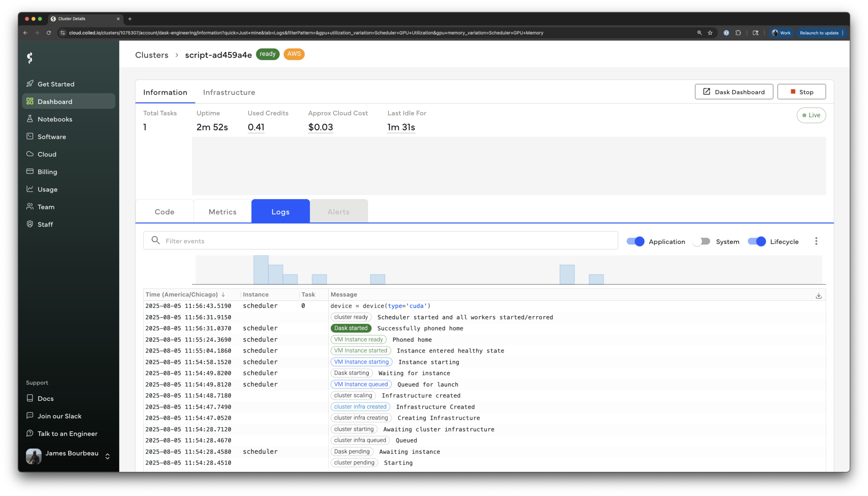Click the Notebooks flask icon
868x496 pixels.
(30, 119)
